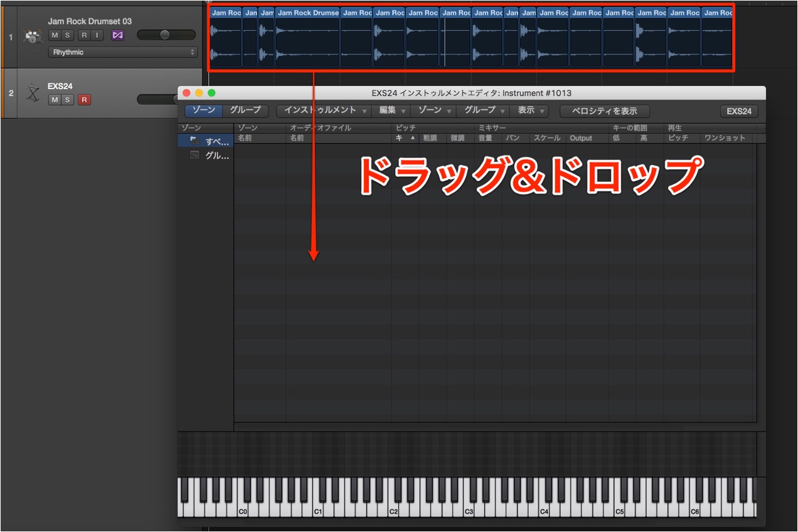Open the 表示 dropdown menu

point(529,111)
